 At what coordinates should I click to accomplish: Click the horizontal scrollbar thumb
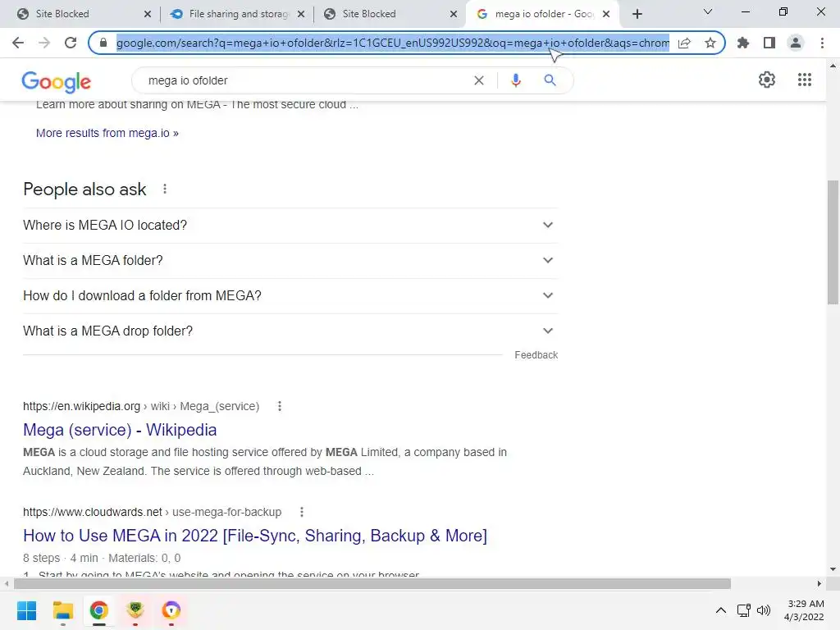pyautogui.click(x=372, y=583)
